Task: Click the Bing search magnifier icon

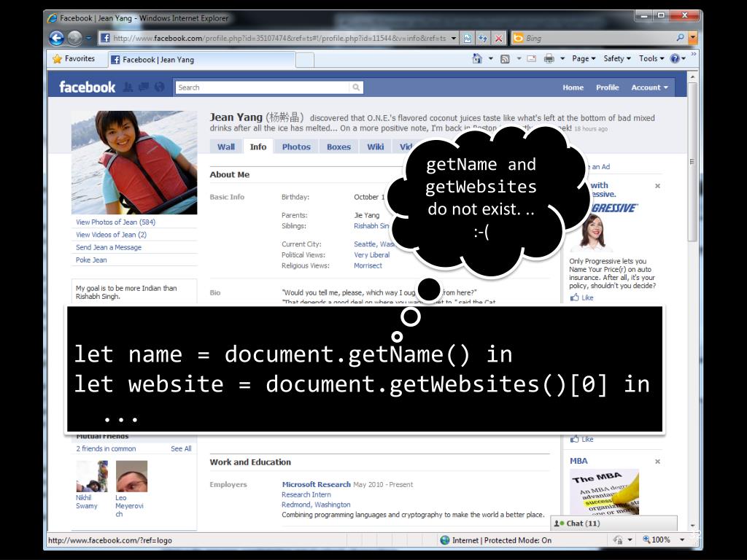Action: (681, 38)
